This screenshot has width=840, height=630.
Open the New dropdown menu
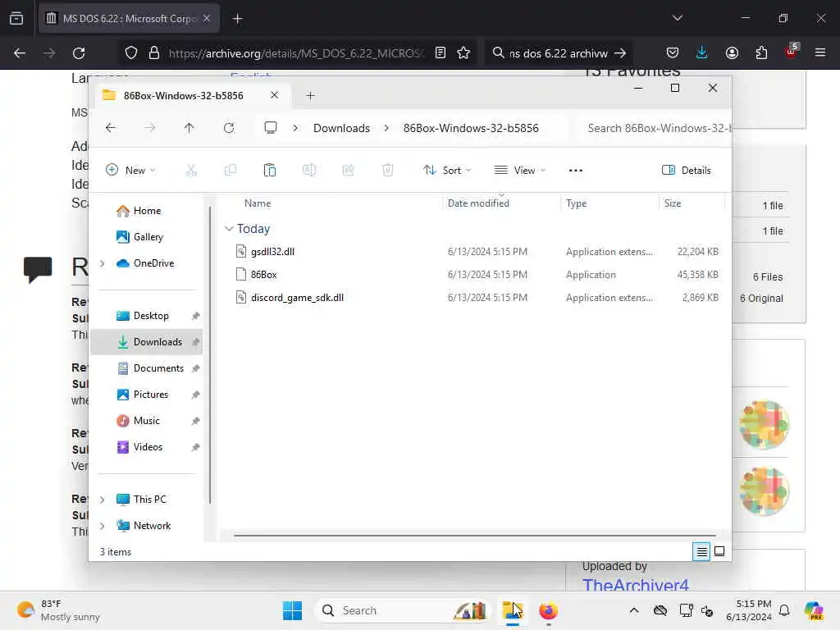click(x=130, y=171)
